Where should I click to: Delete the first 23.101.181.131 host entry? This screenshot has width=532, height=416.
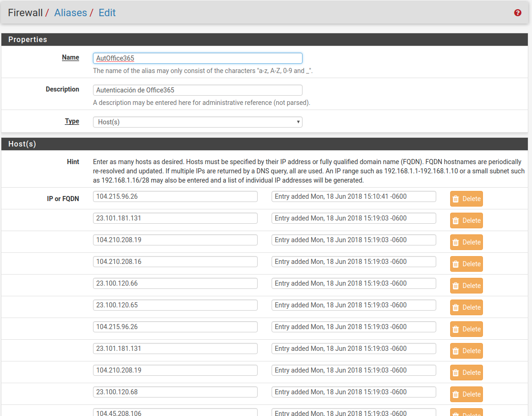tap(466, 220)
